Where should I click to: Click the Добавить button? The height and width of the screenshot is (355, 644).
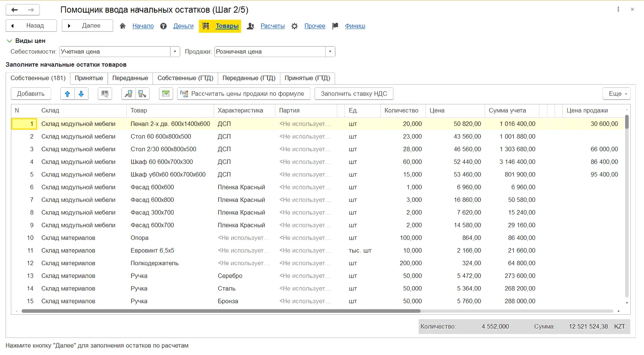[x=31, y=94]
